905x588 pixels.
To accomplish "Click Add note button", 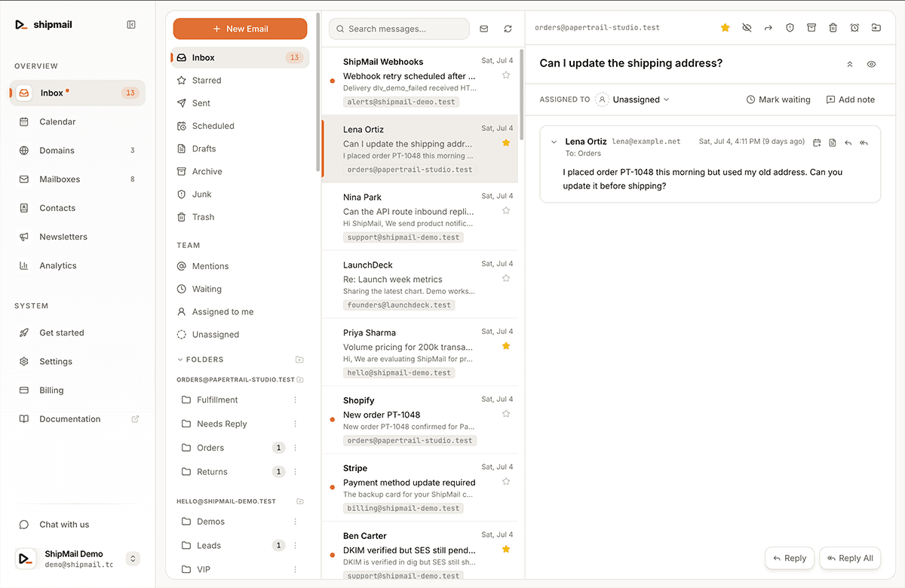I will point(851,100).
